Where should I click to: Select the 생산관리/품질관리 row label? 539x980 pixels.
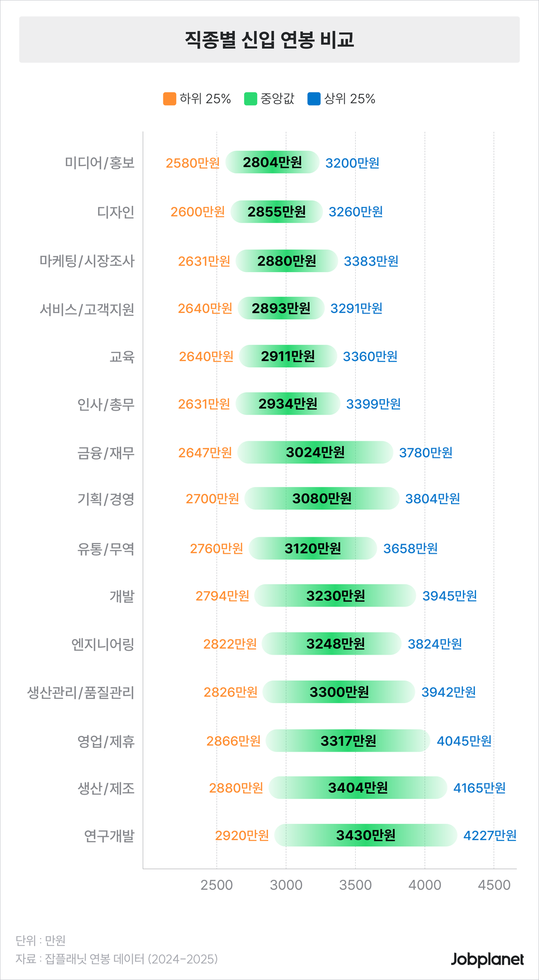pos(81,692)
